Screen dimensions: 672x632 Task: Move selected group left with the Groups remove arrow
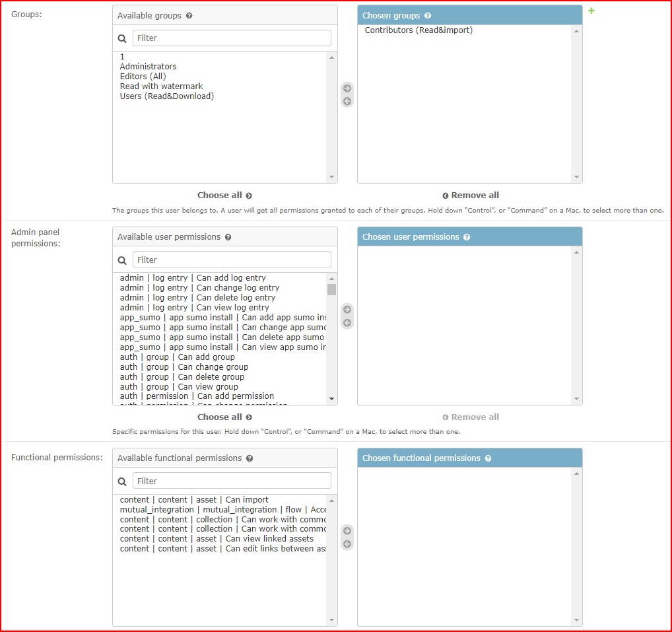(347, 102)
